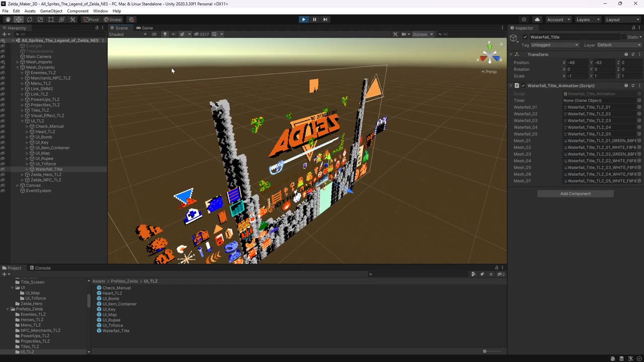Open the Tag dropdown showing Untagged
This screenshot has height=362, width=644.
tap(554, 45)
